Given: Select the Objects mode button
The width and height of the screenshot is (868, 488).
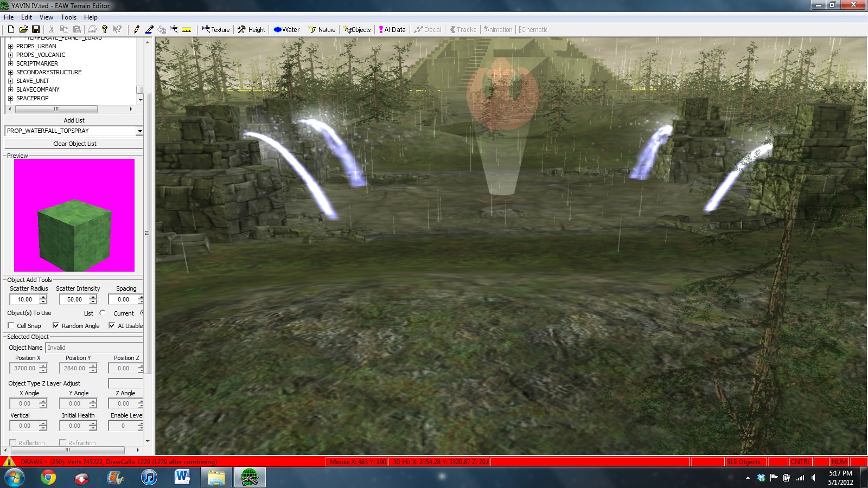Looking at the screenshot, I should tap(357, 29).
